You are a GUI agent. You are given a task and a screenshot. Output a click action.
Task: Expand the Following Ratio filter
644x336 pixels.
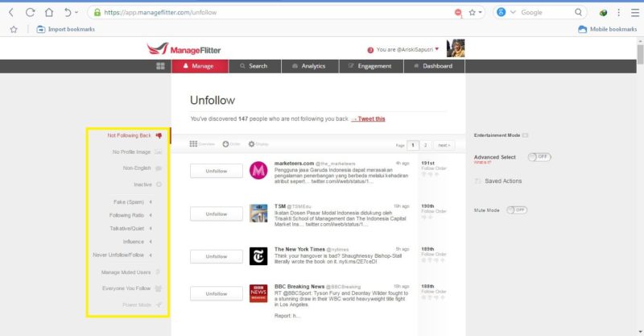pyautogui.click(x=151, y=215)
